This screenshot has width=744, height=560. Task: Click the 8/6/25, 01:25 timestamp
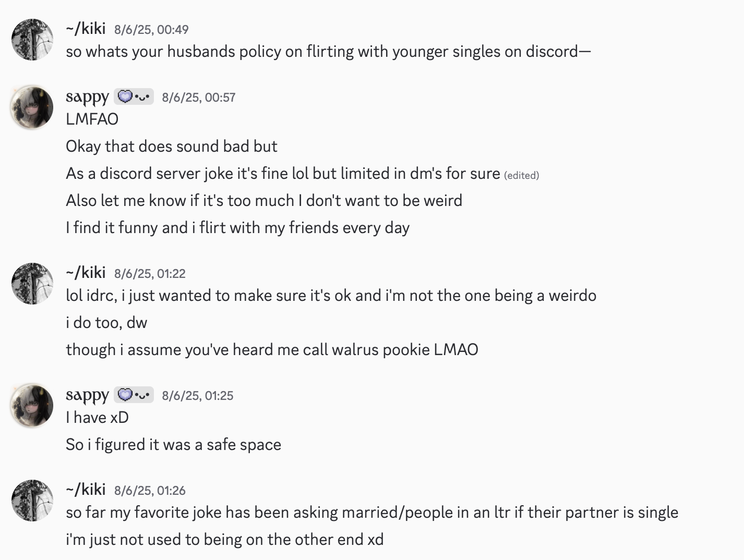[x=198, y=396]
